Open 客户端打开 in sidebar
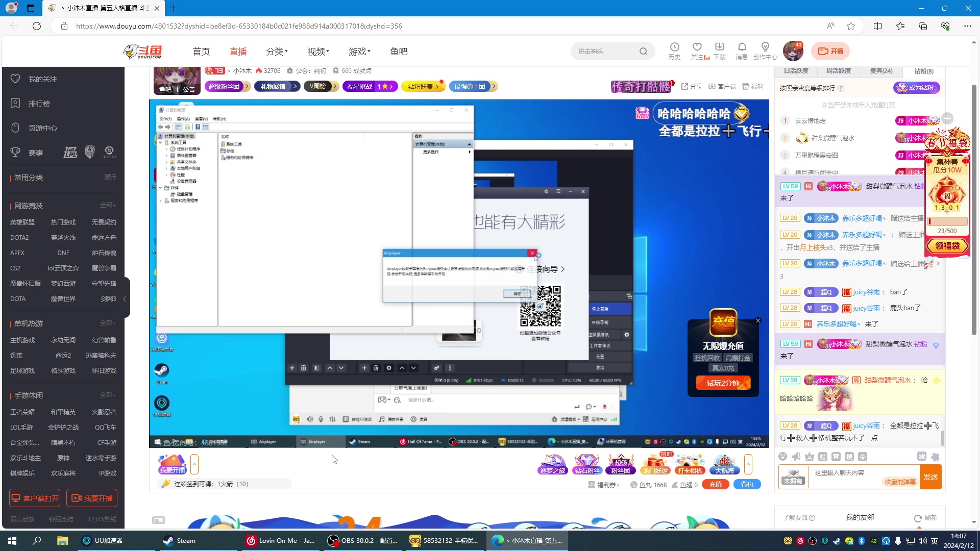This screenshot has width=980, height=551. pos(35,498)
